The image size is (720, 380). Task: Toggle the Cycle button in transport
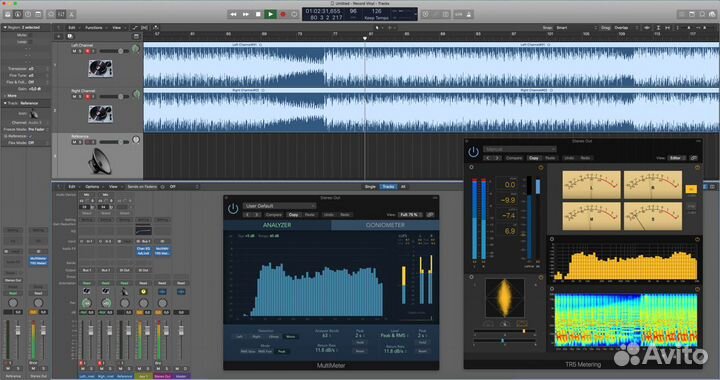pos(294,14)
